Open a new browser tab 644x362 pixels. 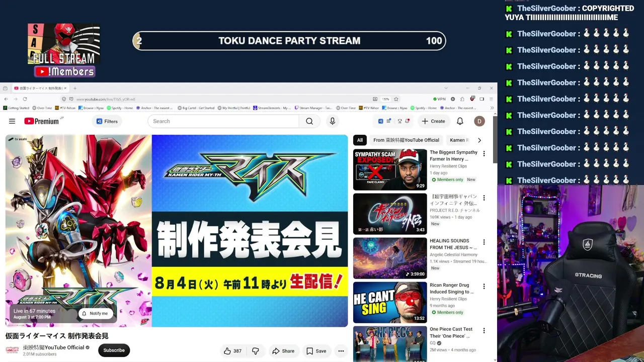75,88
